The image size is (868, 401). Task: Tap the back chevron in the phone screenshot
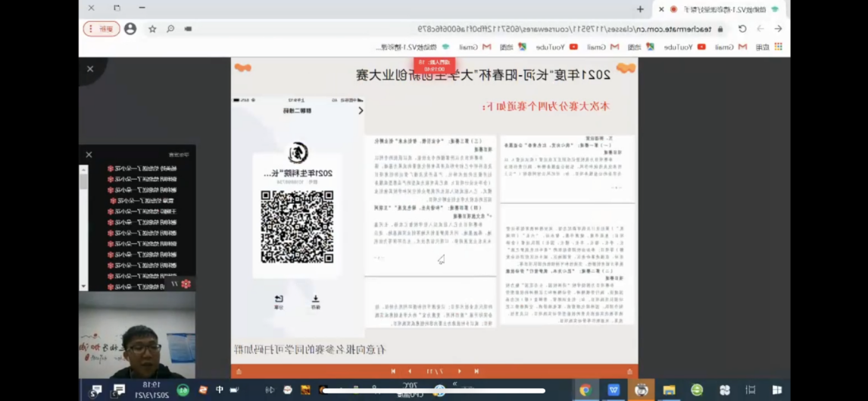point(361,110)
